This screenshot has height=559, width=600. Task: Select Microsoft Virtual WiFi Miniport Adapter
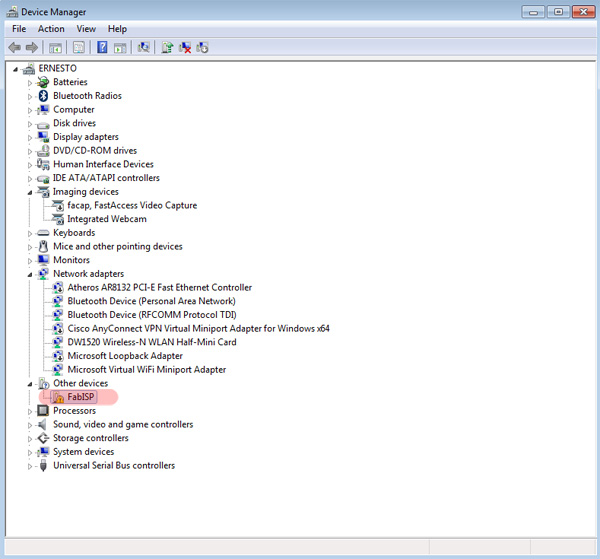point(147,370)
